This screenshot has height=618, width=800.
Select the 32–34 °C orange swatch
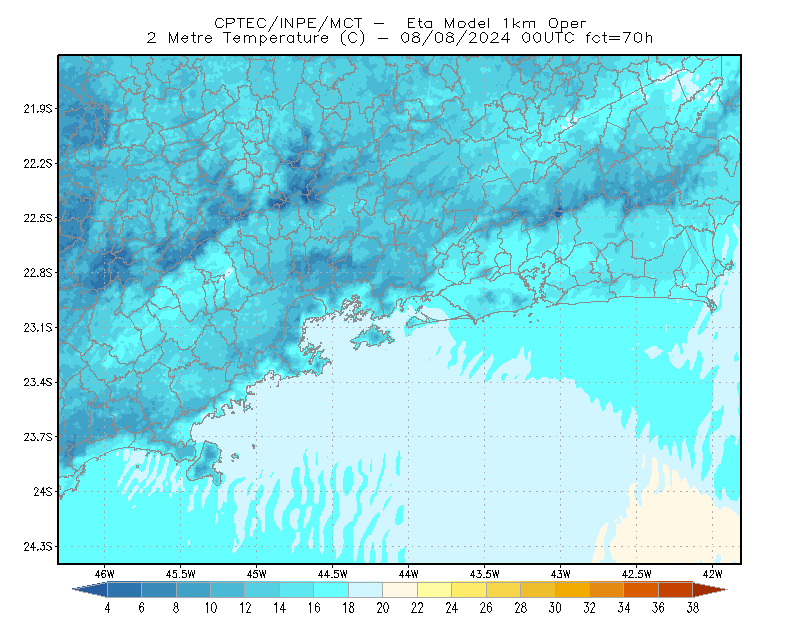coord(607,590)
